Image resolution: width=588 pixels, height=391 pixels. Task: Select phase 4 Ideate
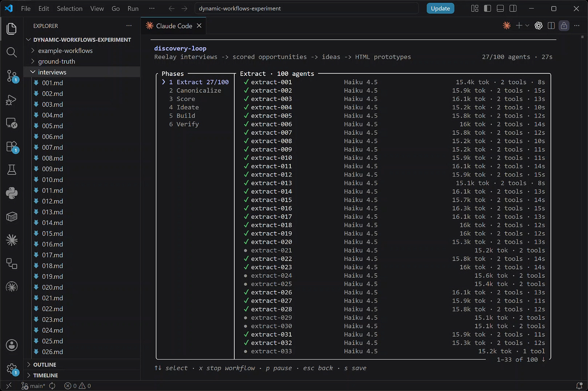tap(184, 107)
